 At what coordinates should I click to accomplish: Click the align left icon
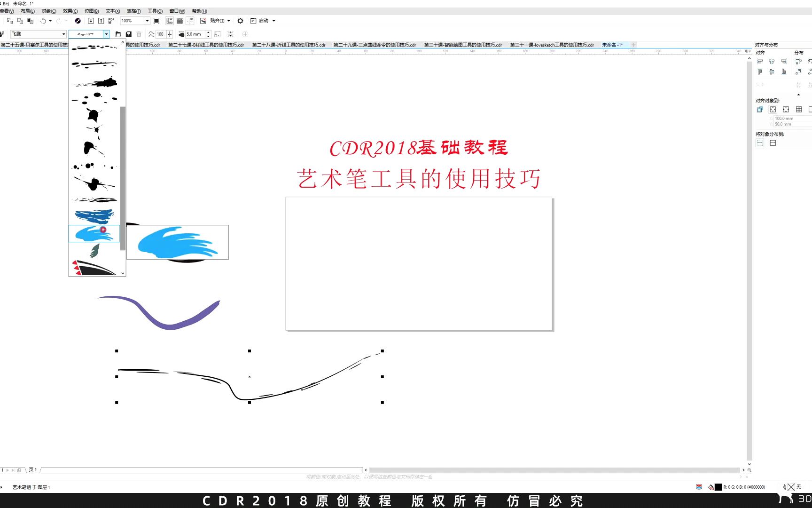(x=760, y=61)
